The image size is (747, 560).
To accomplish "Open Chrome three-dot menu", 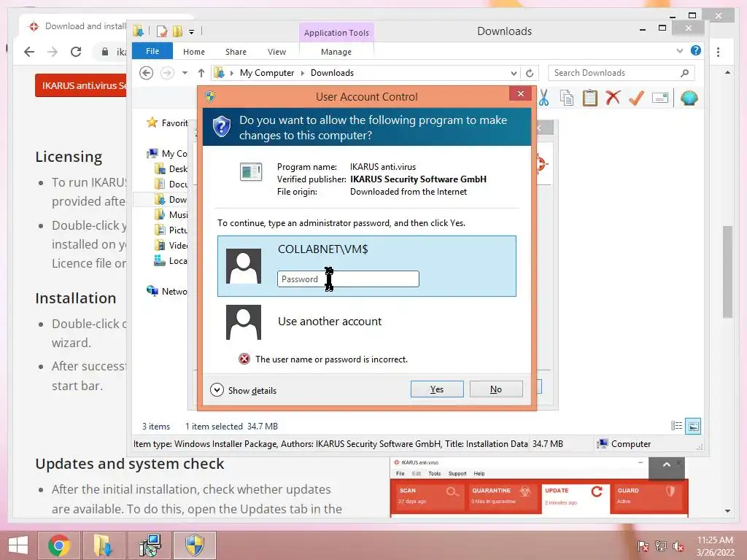I will [718, 52].
